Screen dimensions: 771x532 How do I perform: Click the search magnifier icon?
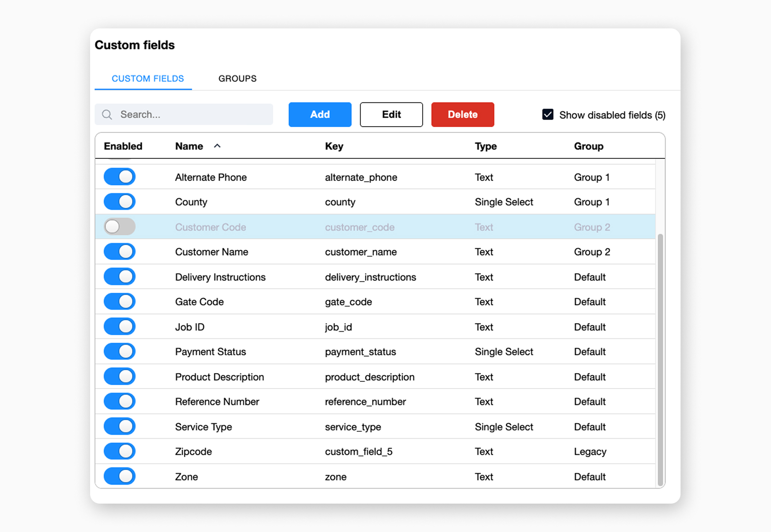point(107,115)
